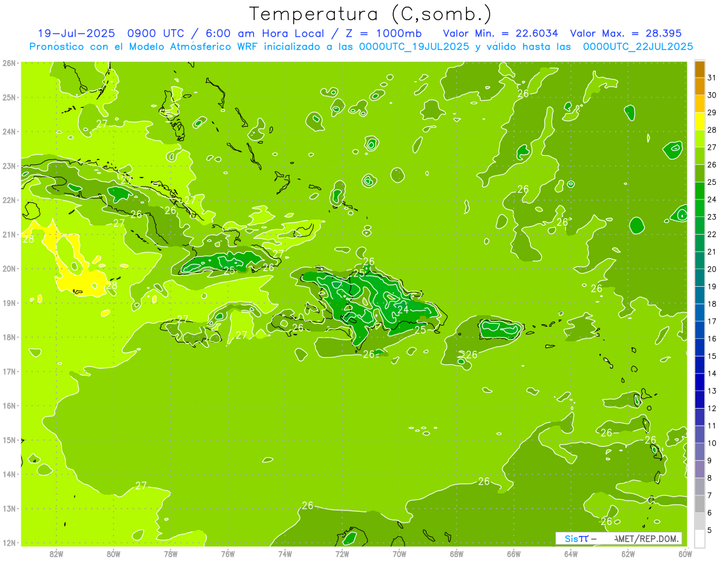Click the '76W' longitude axis label
Image resolution: width=728 pixels, height=562 pixels.
click(228, 554)
